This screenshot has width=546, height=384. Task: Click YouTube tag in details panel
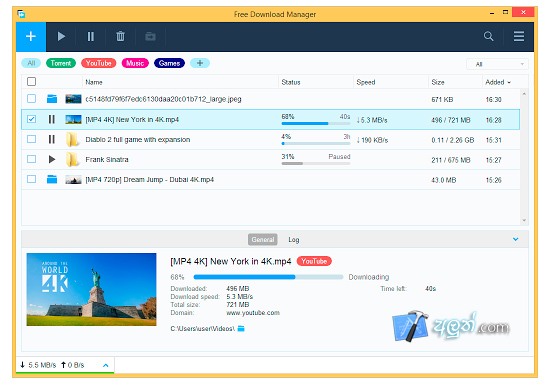pos(314,261)
